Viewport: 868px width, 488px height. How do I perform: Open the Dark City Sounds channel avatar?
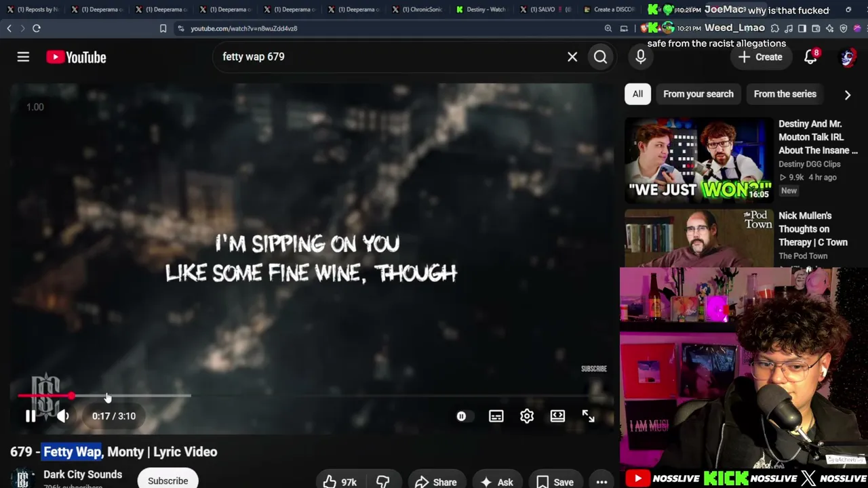click(22, 479)
